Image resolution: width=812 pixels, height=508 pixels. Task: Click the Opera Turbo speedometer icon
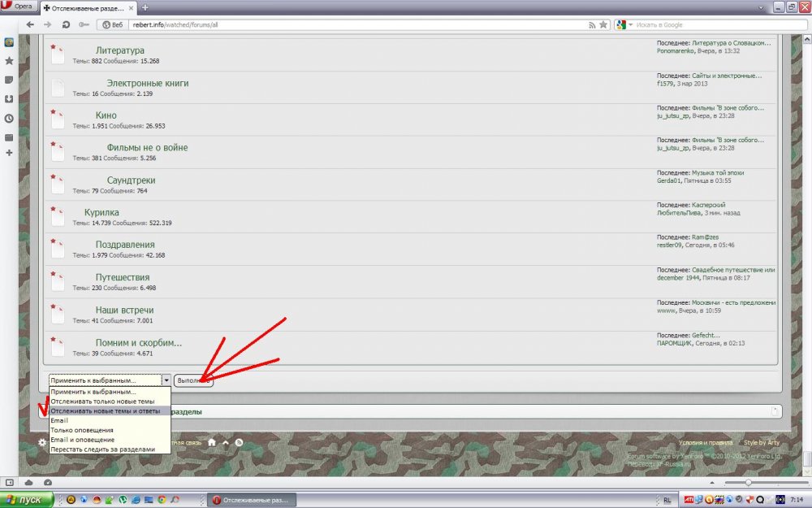pyautogui.click(x=48, y=482)
